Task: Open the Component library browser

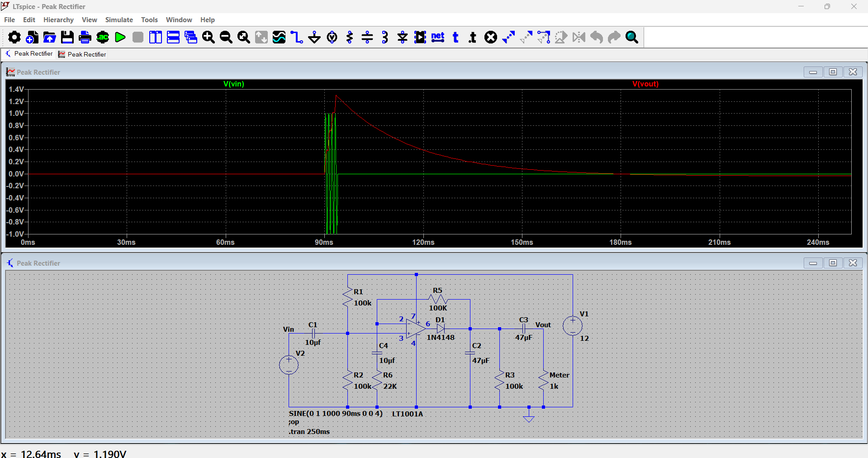Action: click(x=420, y=37)
